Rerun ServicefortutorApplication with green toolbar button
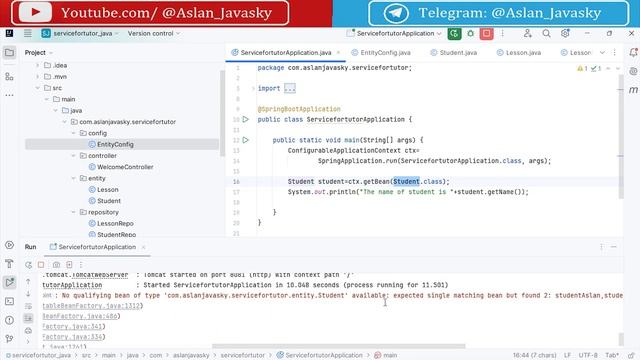 454,33
